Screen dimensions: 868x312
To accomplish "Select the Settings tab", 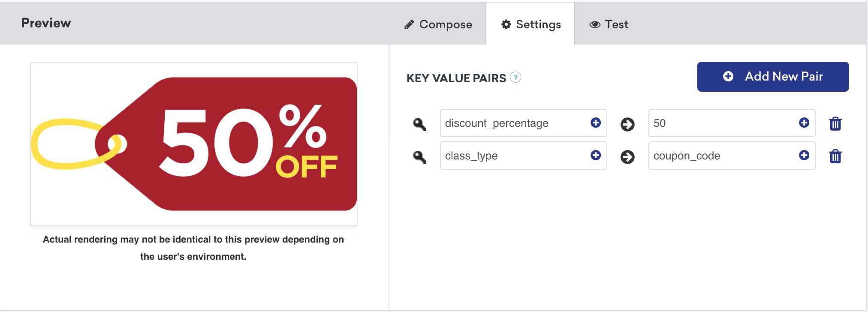I will point(530,24).
